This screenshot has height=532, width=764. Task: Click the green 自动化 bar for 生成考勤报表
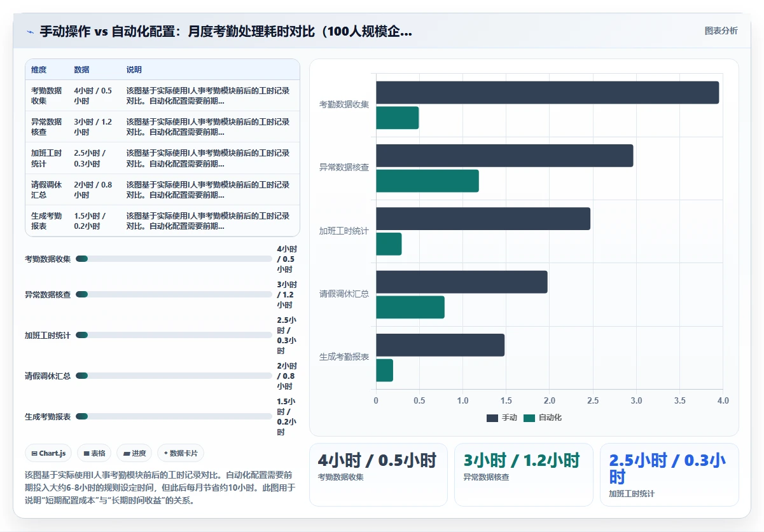coord(384,370)
